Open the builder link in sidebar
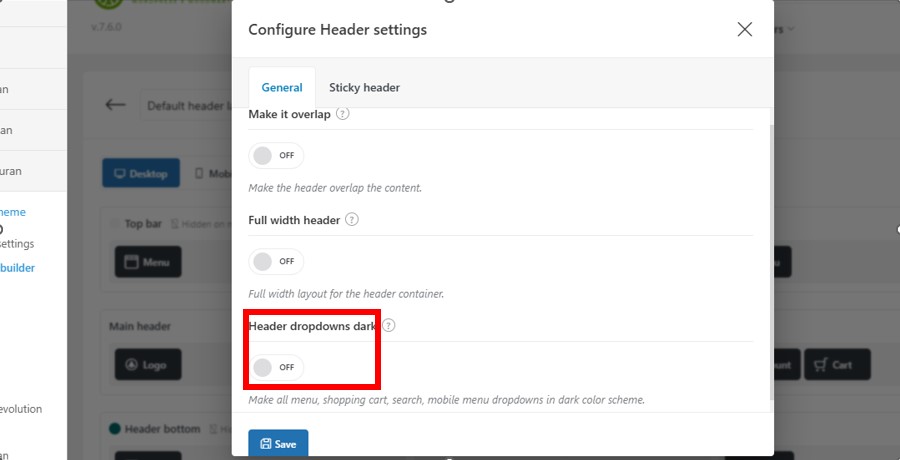 pyautogui.click(x=17, y=268)
